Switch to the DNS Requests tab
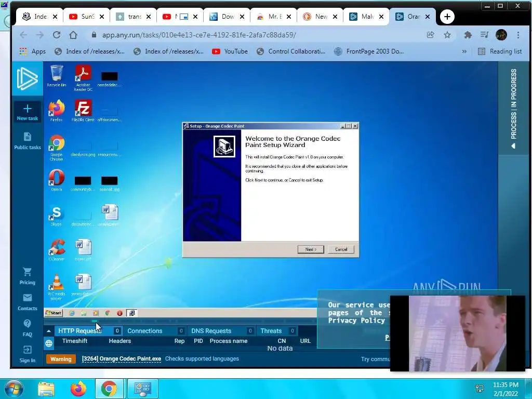 click(221, 331)
